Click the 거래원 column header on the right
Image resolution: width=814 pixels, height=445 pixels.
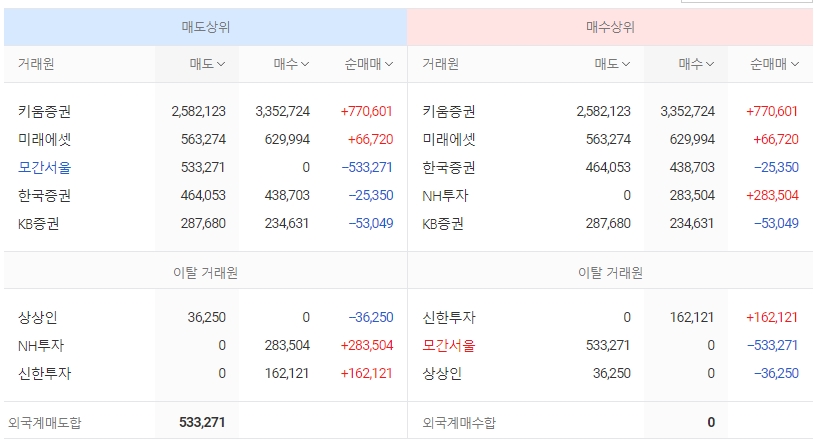440,64
